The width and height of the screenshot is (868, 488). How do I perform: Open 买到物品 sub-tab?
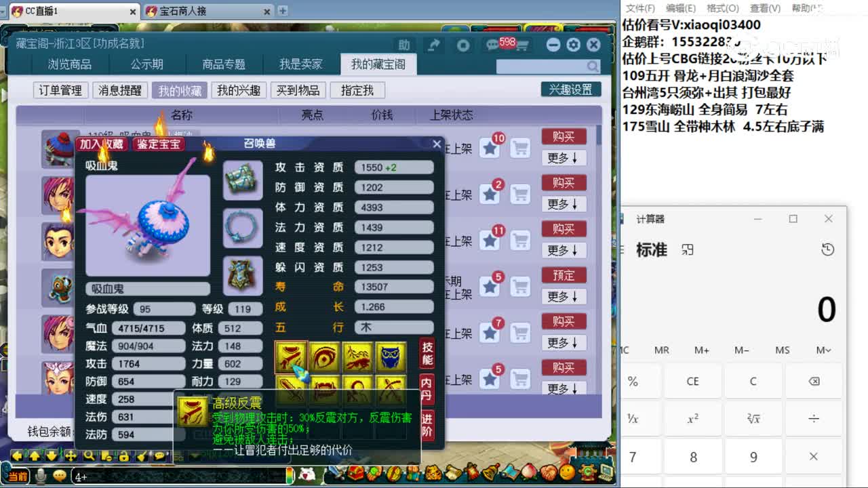tap(298, 90)
